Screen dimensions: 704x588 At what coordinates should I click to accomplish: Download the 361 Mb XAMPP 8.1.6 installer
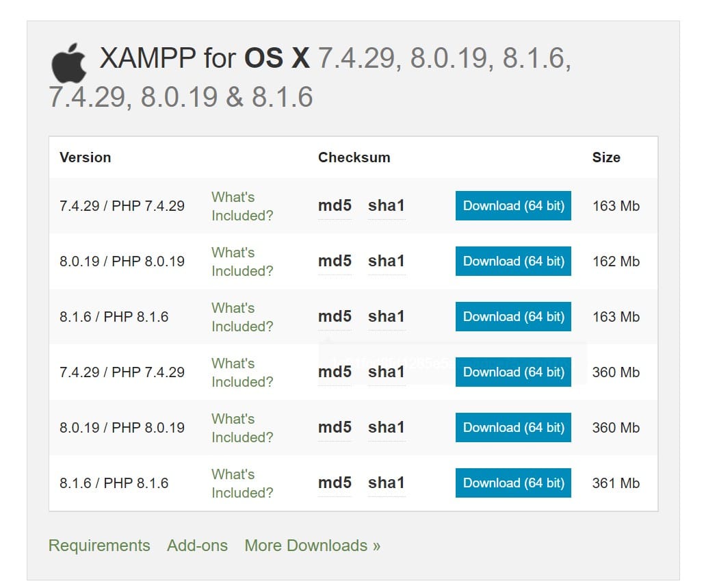(x=513, y=483)
